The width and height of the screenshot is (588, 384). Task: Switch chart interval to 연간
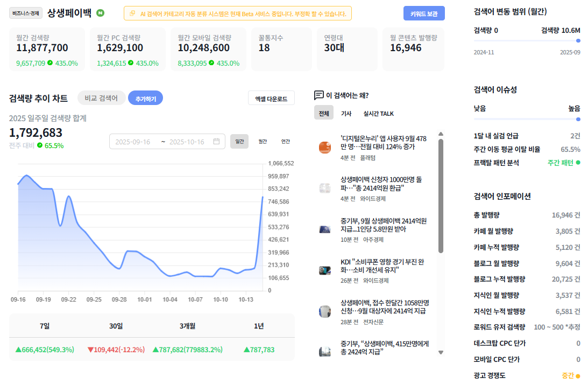tap(285, 142)
